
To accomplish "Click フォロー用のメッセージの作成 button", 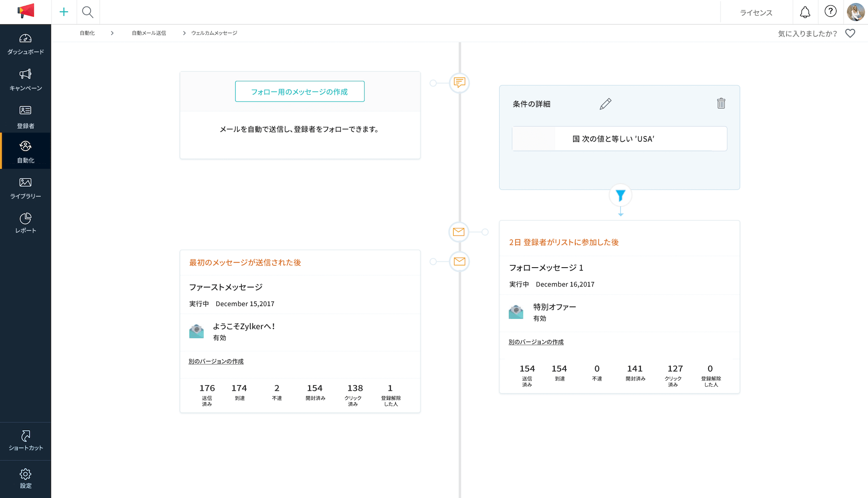I will coord(300,91).
